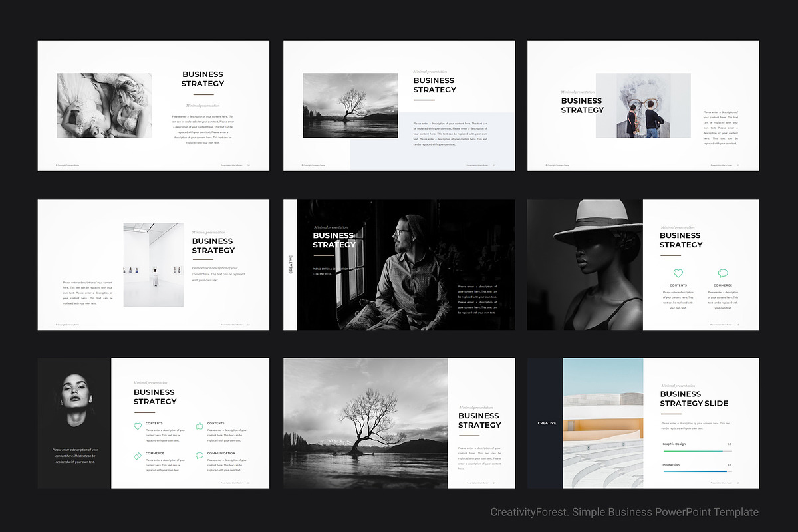Click the thumbs-up icon in the four-icon slide
Screen dimensions: 798x532
click(x=199, y=426)
